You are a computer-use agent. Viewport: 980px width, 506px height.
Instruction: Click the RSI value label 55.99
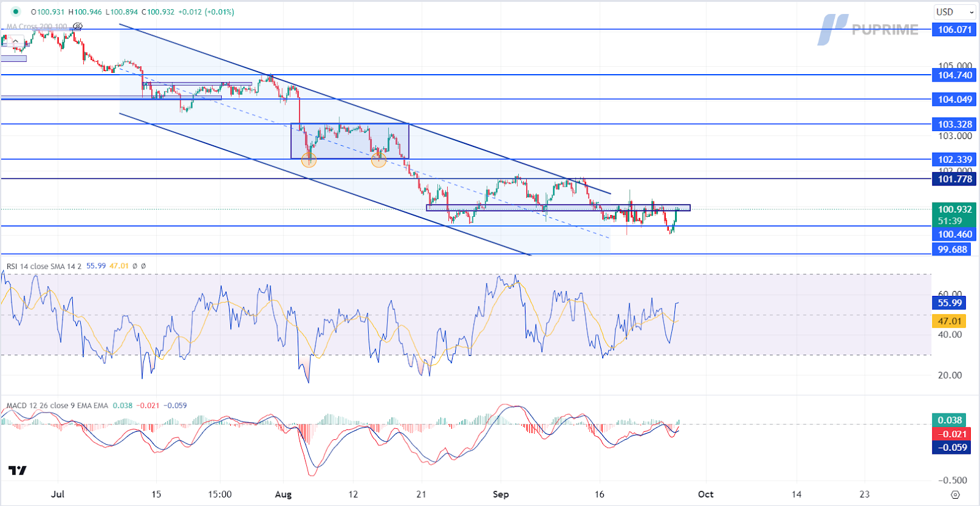coord(949,303)
